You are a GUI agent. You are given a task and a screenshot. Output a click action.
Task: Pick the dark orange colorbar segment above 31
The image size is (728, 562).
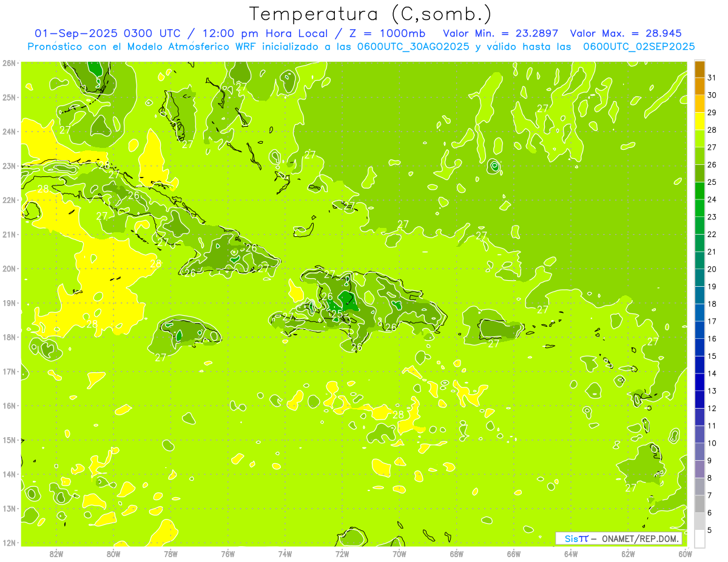699,69
